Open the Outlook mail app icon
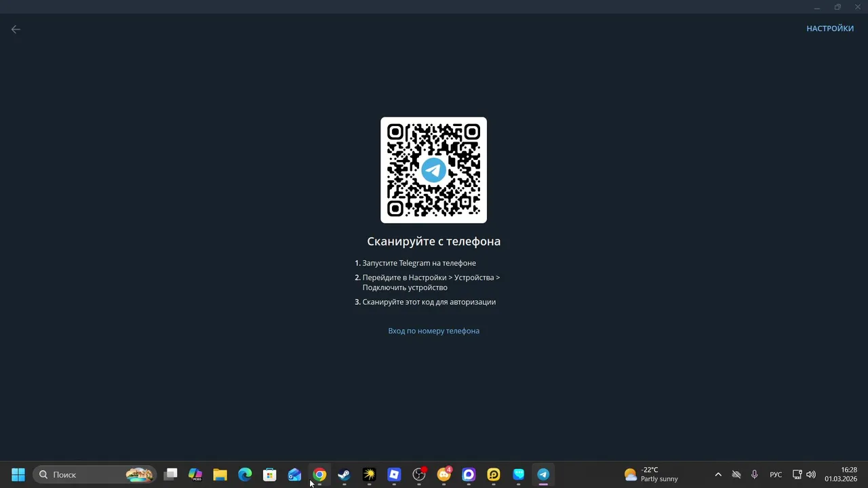868x488 pixels. pos(294,474)
